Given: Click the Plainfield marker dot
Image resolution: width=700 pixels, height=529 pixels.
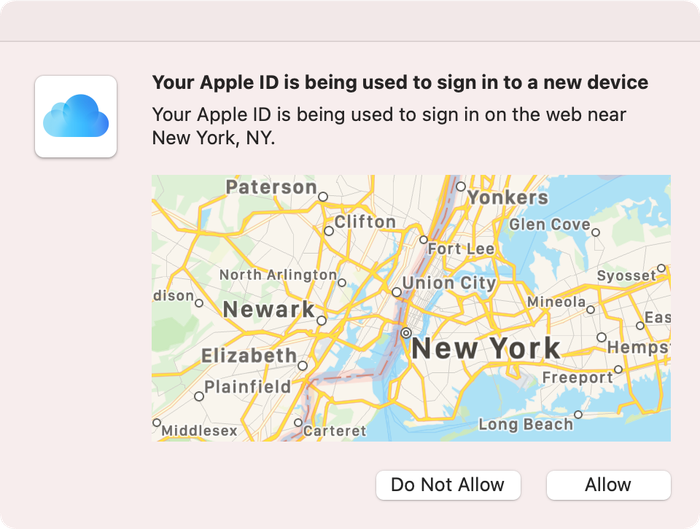Looking at the screenshot, I should 199,396.
